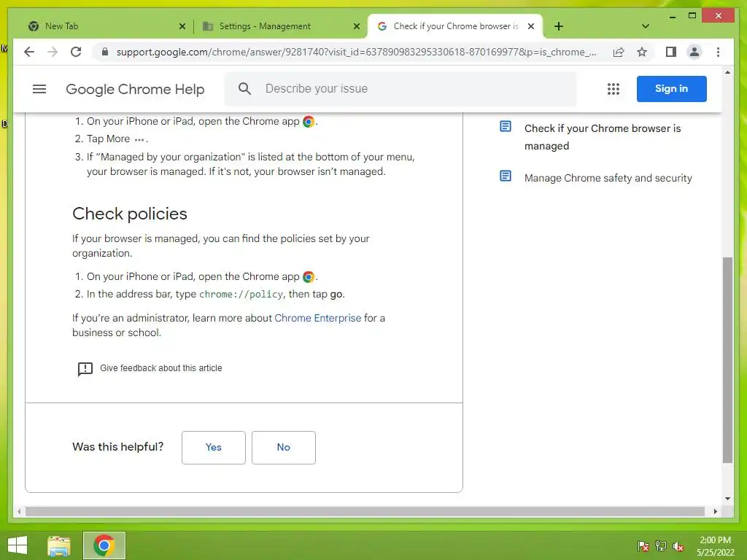Click the chrome://policy code text

tap(241, 295)
